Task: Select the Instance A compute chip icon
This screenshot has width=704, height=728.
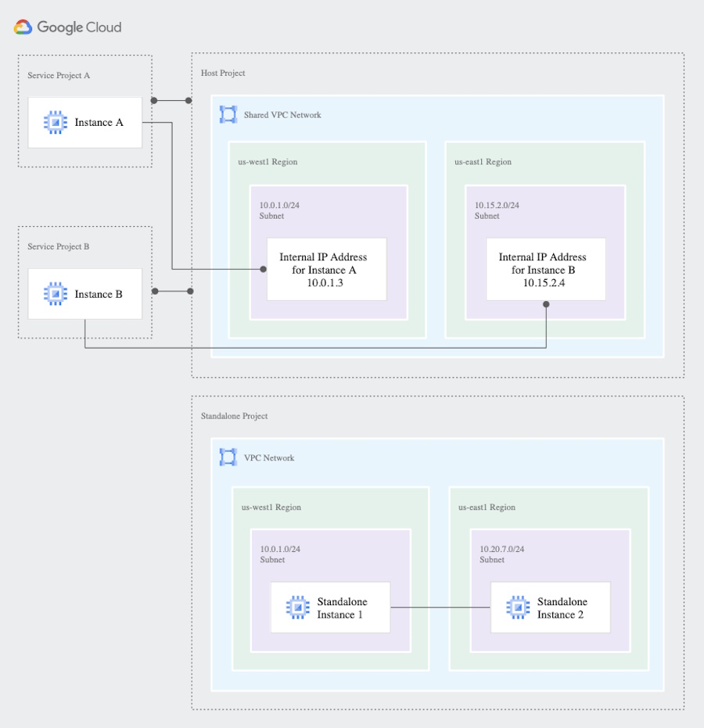Action: tap(56, 123)
